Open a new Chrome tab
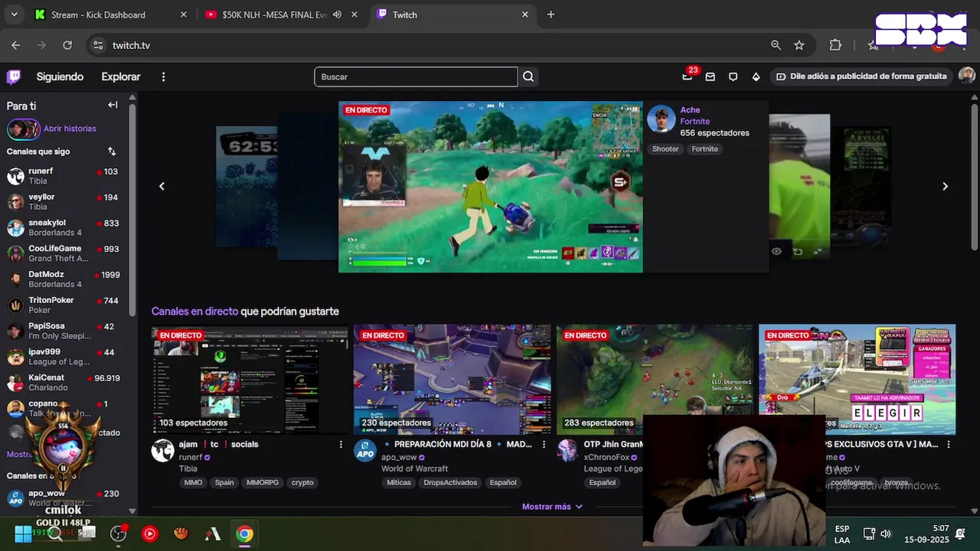The image size is (980, 551). click(x=550, y=15)
